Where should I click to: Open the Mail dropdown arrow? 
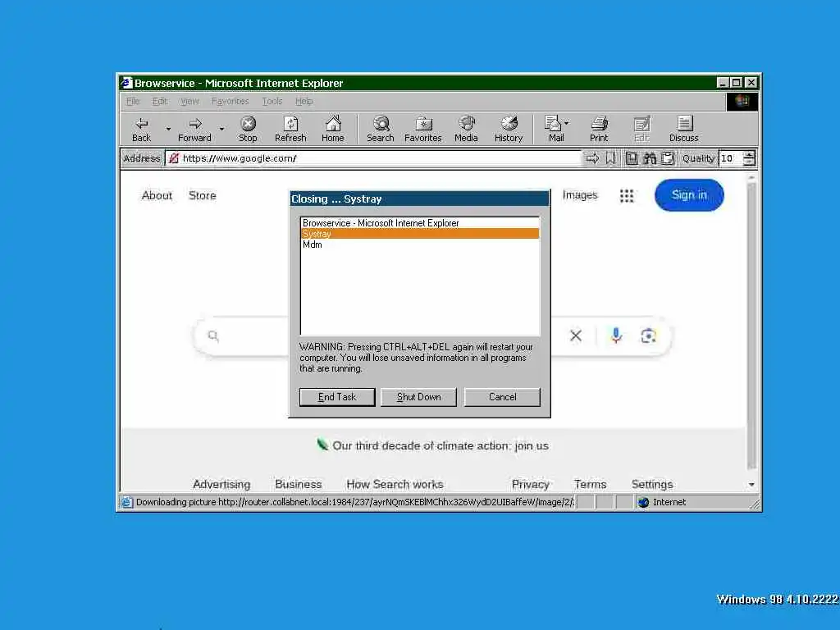567,123
